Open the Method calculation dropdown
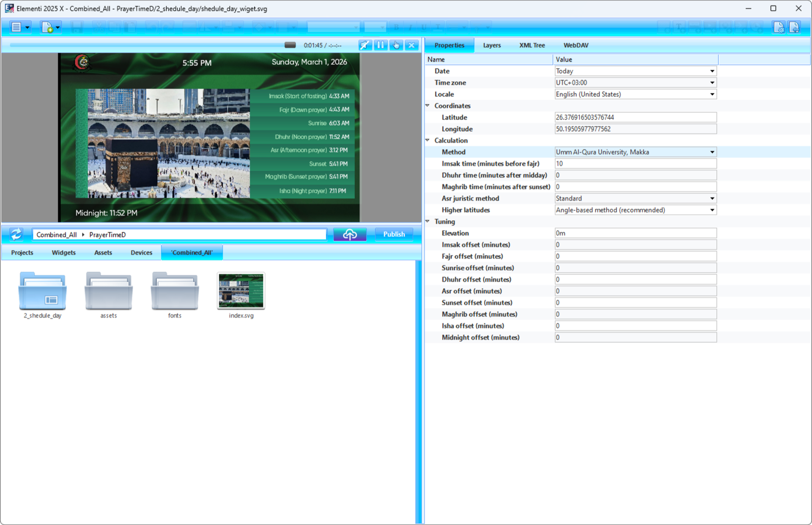Viewport: 812px width, 525px height. 712,152
